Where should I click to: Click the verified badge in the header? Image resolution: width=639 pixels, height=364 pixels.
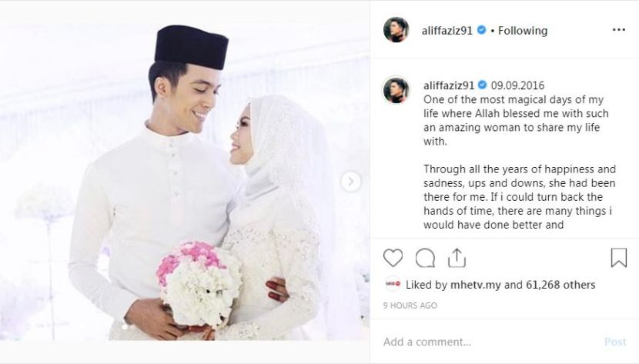tap(481, 30)
